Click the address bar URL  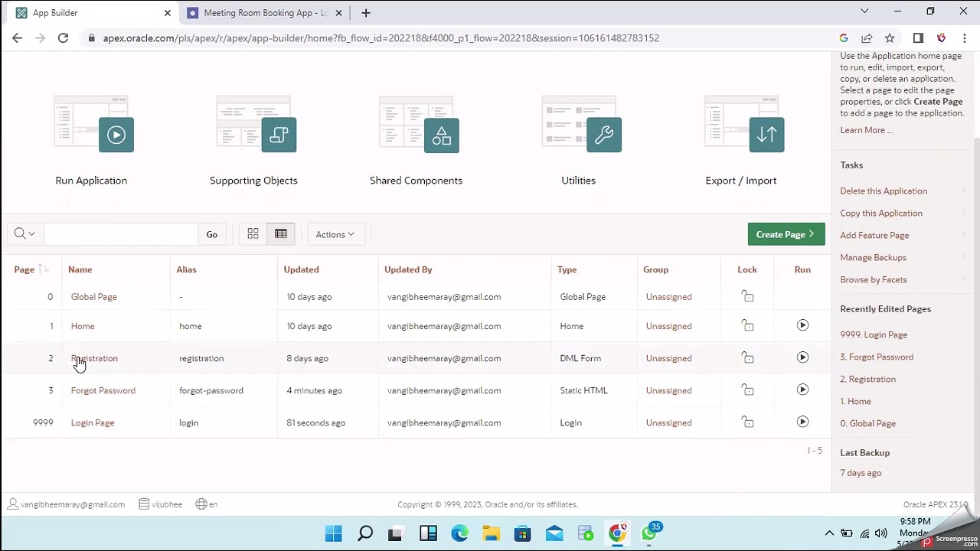[381, 38]
